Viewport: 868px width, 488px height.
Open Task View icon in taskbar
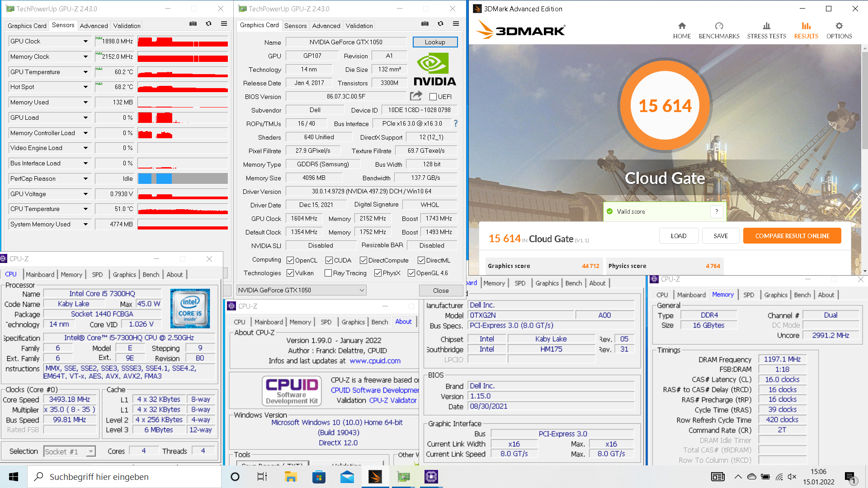point(262,477)
